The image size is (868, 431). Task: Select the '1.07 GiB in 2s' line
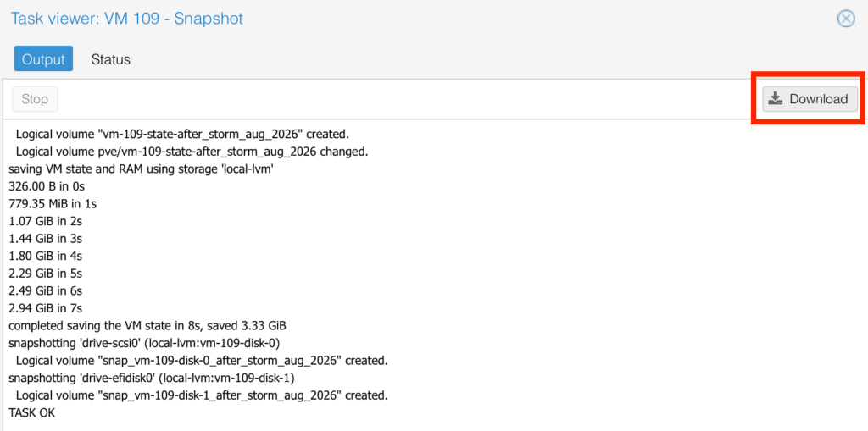46,221
